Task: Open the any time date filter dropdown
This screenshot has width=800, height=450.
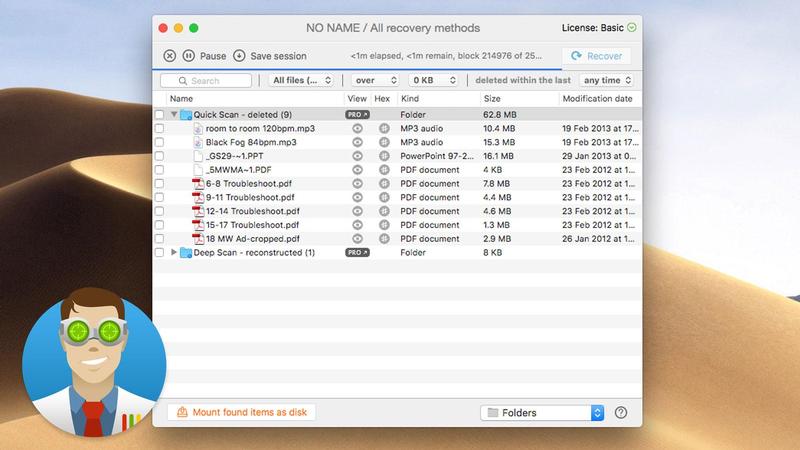Action: [607, 80]
